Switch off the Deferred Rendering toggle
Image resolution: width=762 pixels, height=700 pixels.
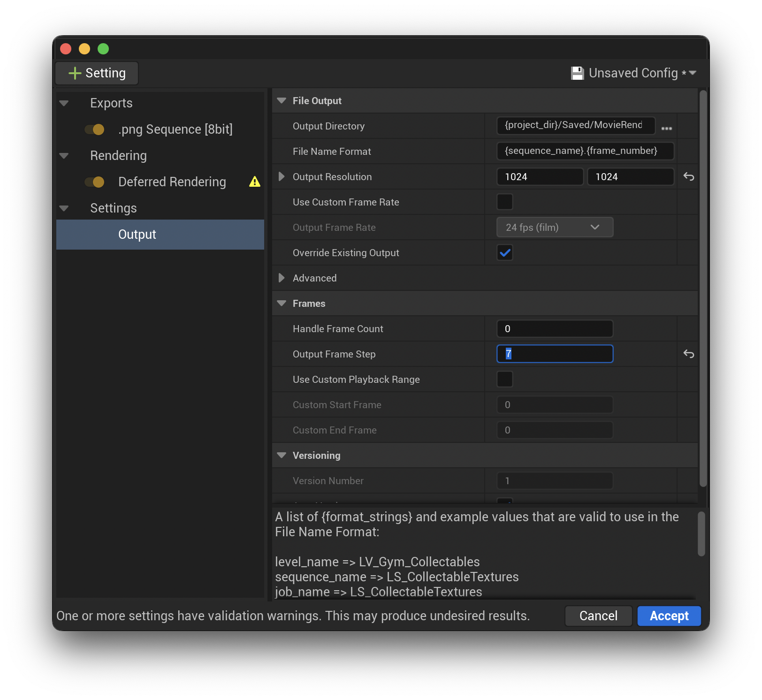tap(95, 182)
